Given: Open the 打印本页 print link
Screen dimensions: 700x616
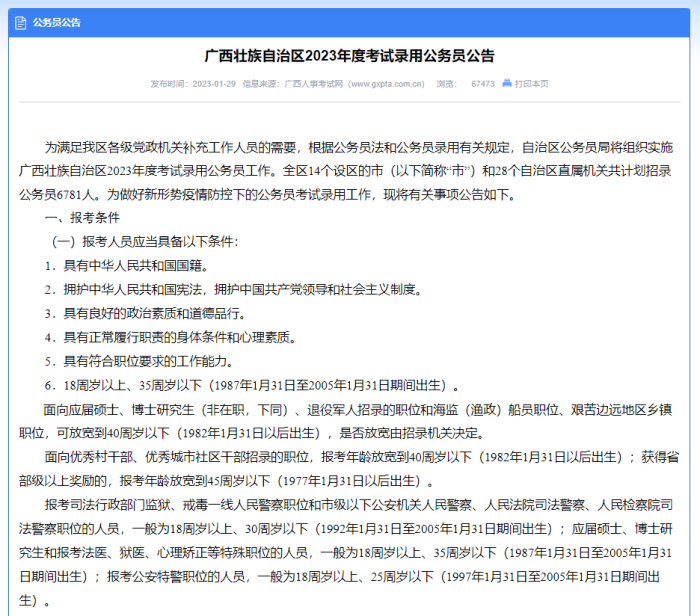Looking at the screenshot, I should pos(531,84).
